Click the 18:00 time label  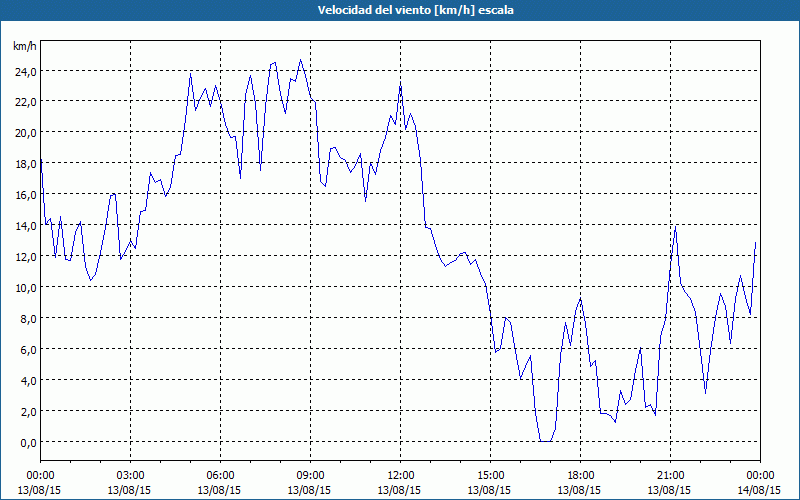581,476
